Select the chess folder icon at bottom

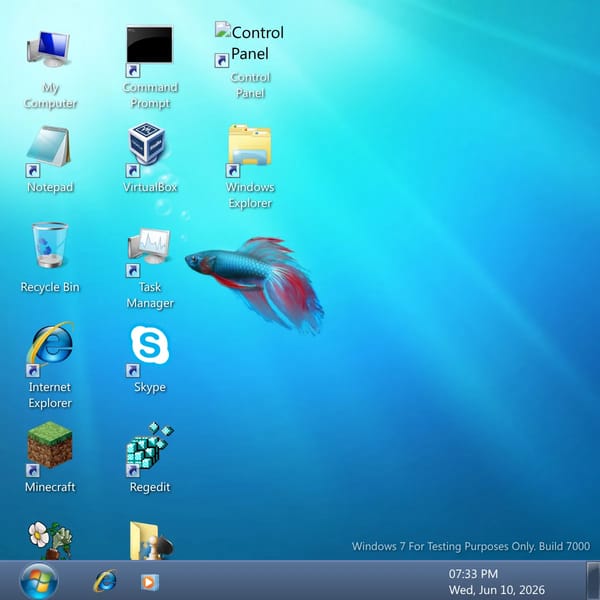(x=151, y=540)
